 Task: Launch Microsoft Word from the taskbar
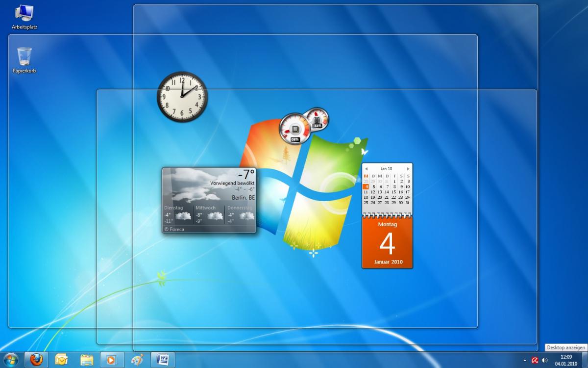(x=164, y=359)
